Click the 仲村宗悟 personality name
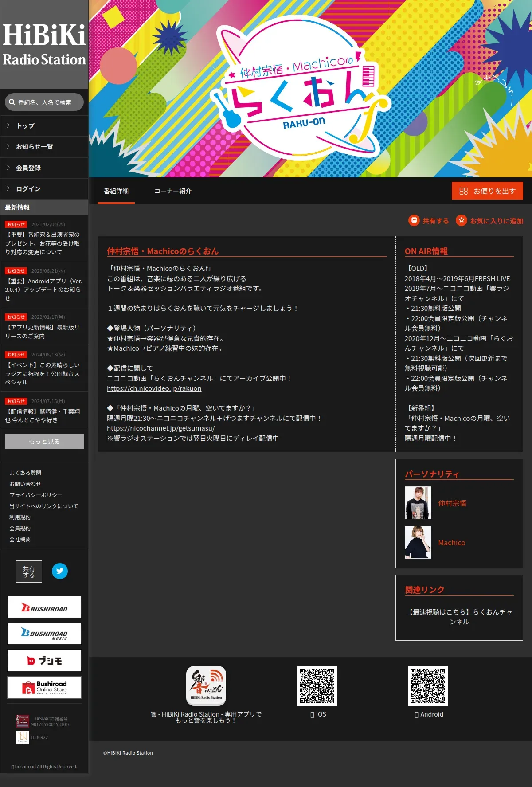 click(452, 503)
